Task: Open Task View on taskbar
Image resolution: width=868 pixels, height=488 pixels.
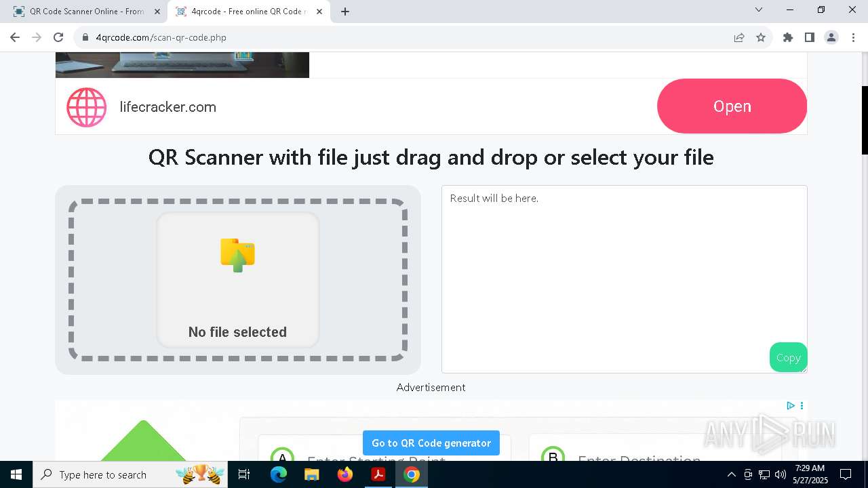Action: coord(244,474)
